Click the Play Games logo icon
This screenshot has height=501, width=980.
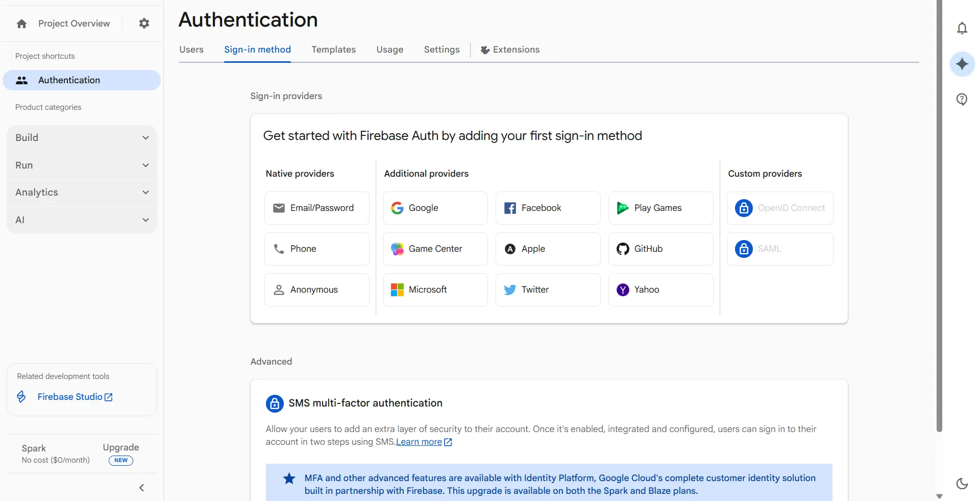point(623,208)
